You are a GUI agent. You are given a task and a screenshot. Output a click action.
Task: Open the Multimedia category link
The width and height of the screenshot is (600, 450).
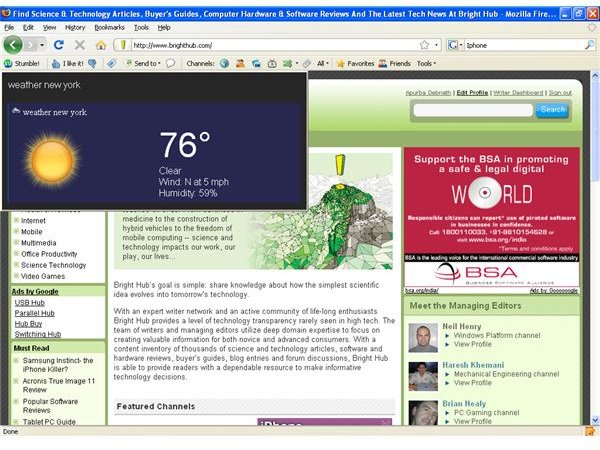click(39, 243)
